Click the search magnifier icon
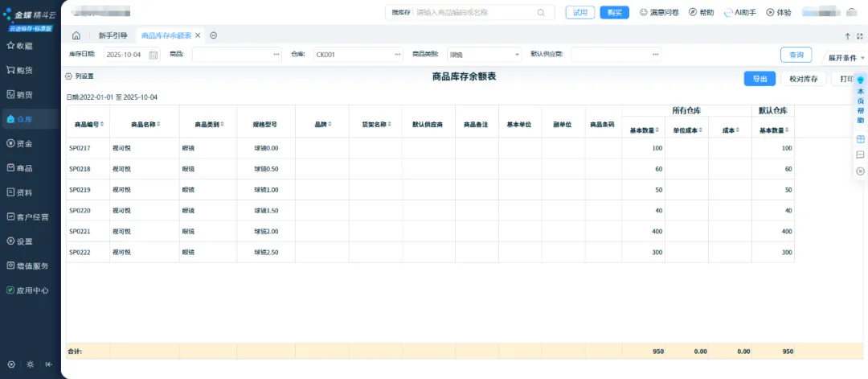 [x=541, y=12]
